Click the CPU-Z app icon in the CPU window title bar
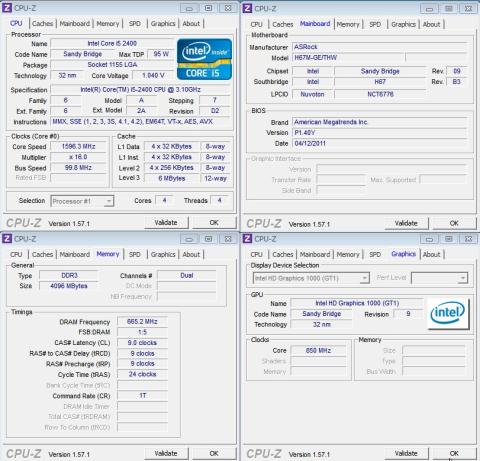The height and width of the screenshot is (461, 480). pos(7,8)
